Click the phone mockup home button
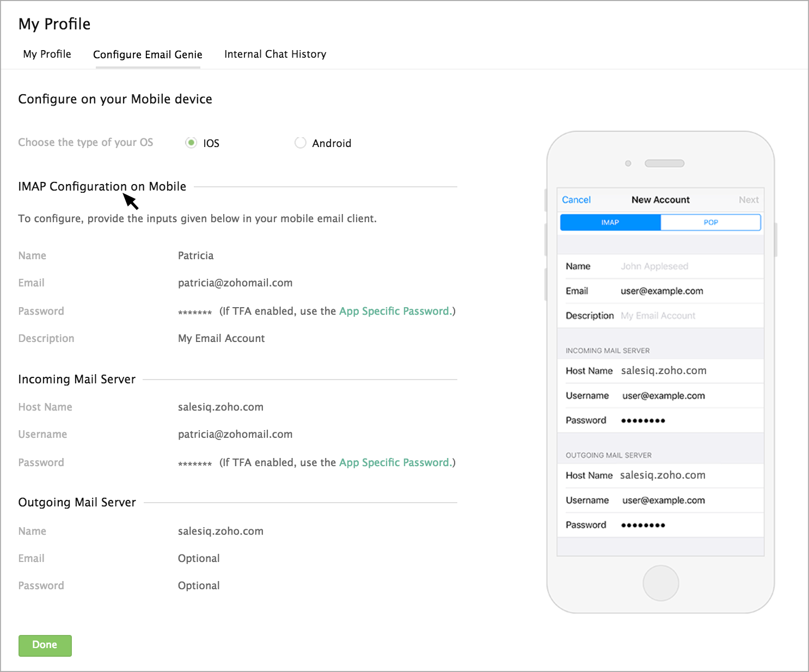The image size is (809, 672). (x=660, y=583)
